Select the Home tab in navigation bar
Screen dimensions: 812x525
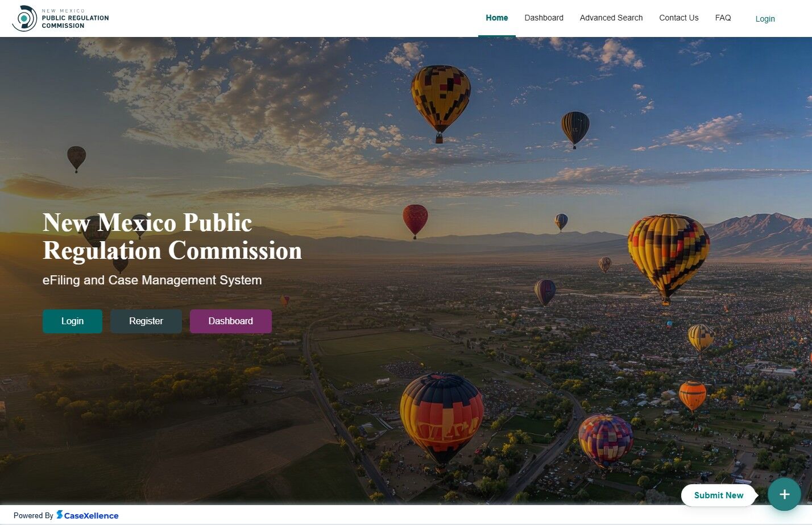click(x=496, y=18)
